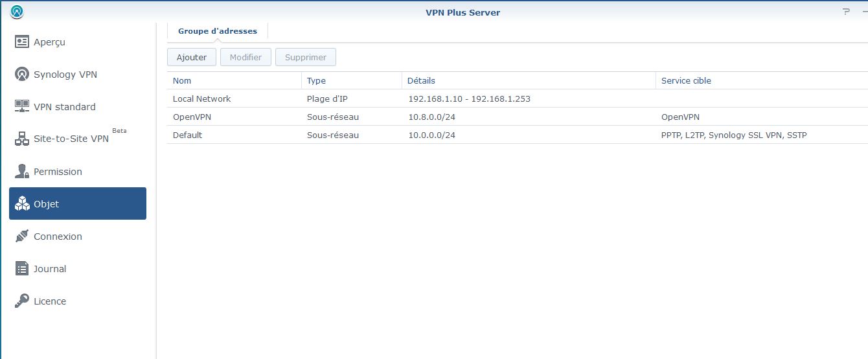Click the Journal list icon
Screen dimensions: 868x359
coord(22,269)
